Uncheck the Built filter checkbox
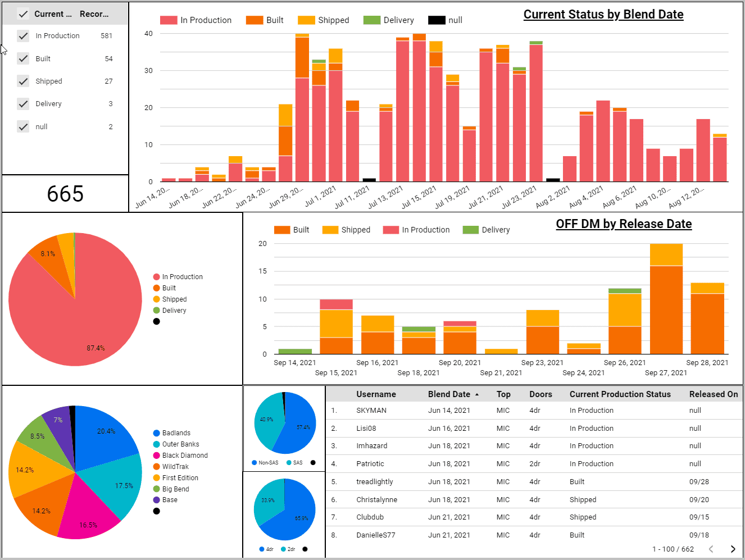The height and width of the screenshot is (560, 745). point(23,58)
